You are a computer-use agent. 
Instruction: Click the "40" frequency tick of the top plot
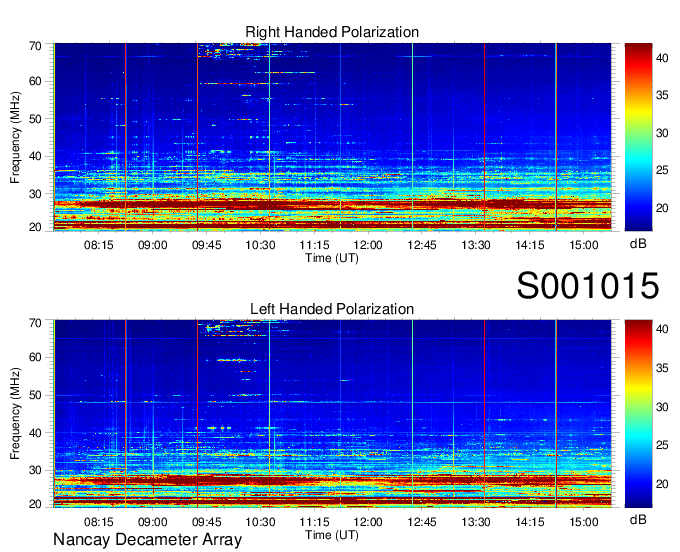click(x=35, y=156)
